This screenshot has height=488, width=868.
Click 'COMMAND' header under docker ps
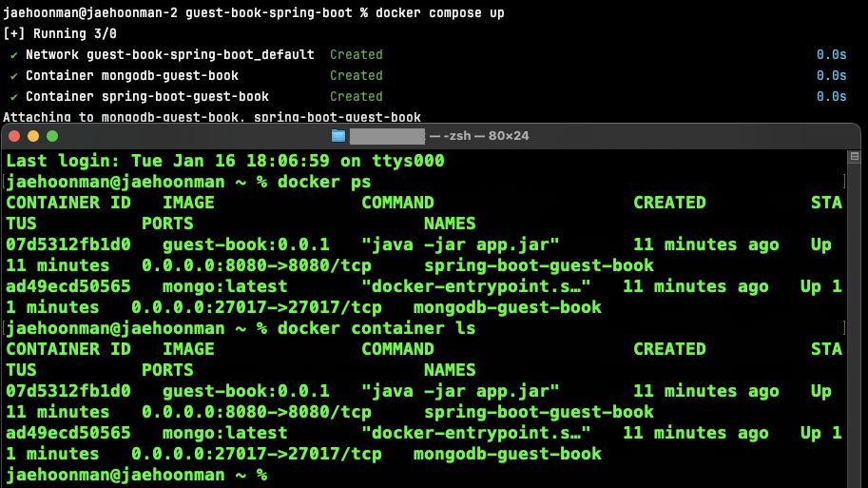(397, 203)
